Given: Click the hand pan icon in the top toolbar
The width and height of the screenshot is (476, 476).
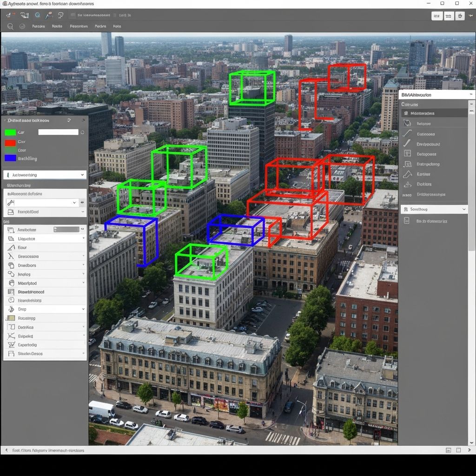Looking at the screenshot, I should pos(61,15).
